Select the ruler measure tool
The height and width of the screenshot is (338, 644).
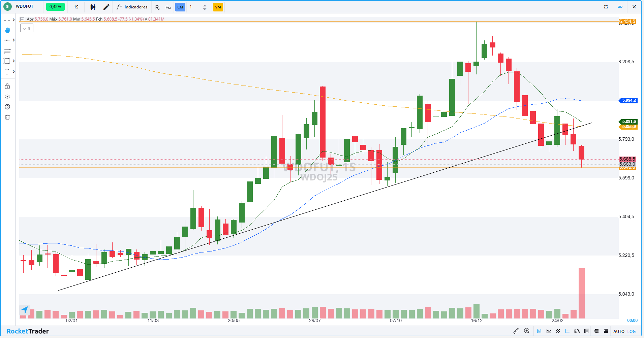click(516, 331)
